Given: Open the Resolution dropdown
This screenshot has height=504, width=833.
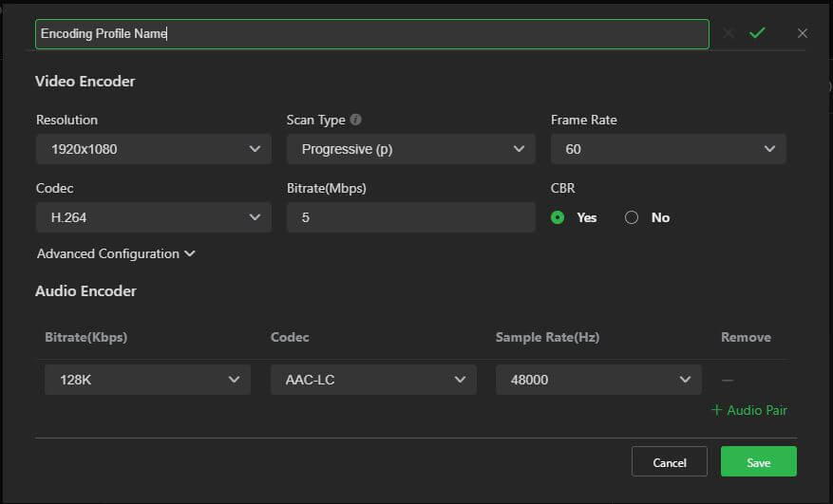Looking at the screenshot, I should pos(153,149).
